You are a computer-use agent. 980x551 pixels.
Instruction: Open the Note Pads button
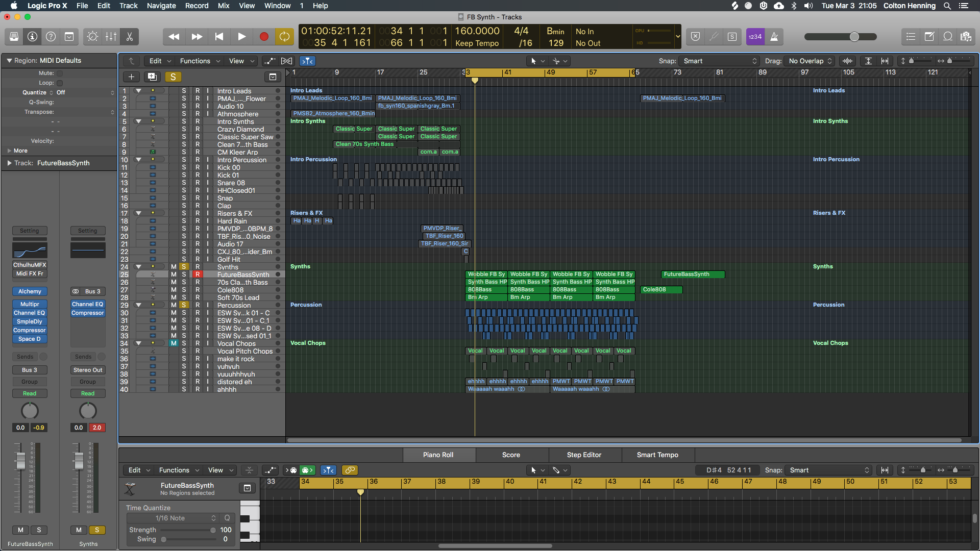point(929,37)
